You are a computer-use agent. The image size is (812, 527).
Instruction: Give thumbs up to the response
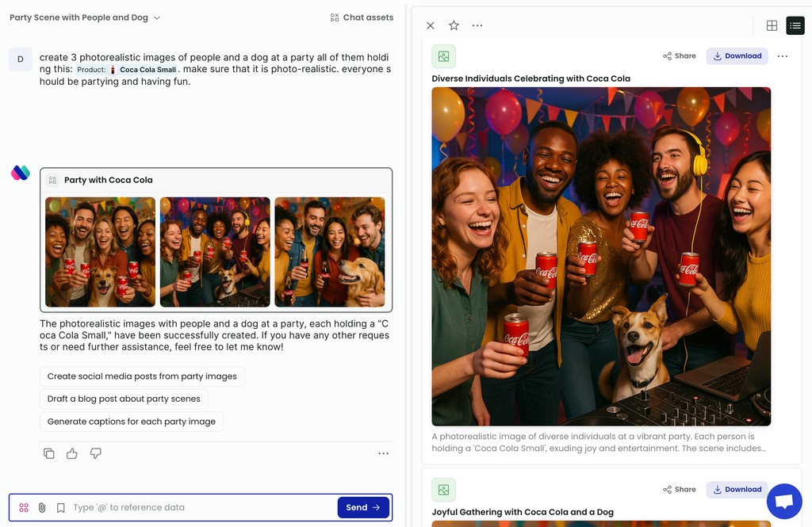coord(72,453)
